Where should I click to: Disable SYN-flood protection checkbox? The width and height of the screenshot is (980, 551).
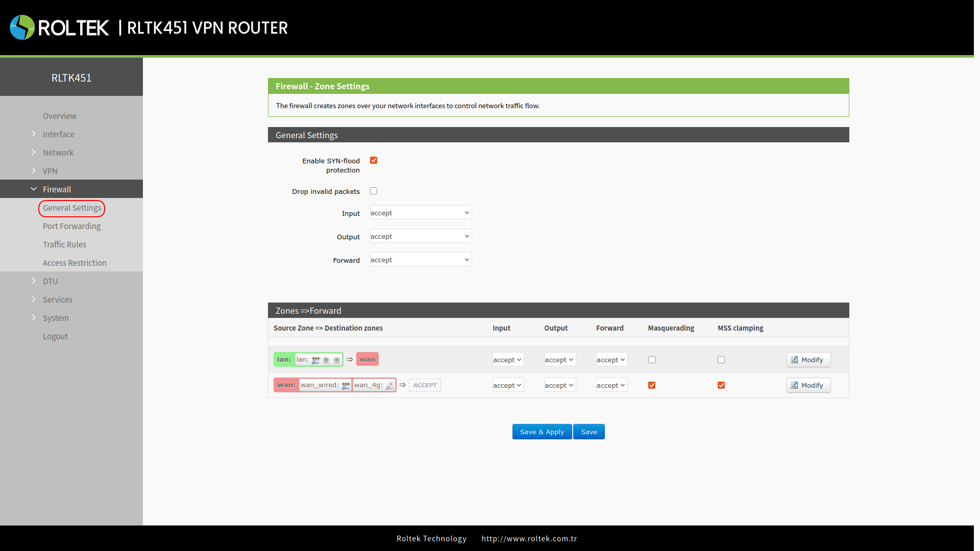[374, 161]
